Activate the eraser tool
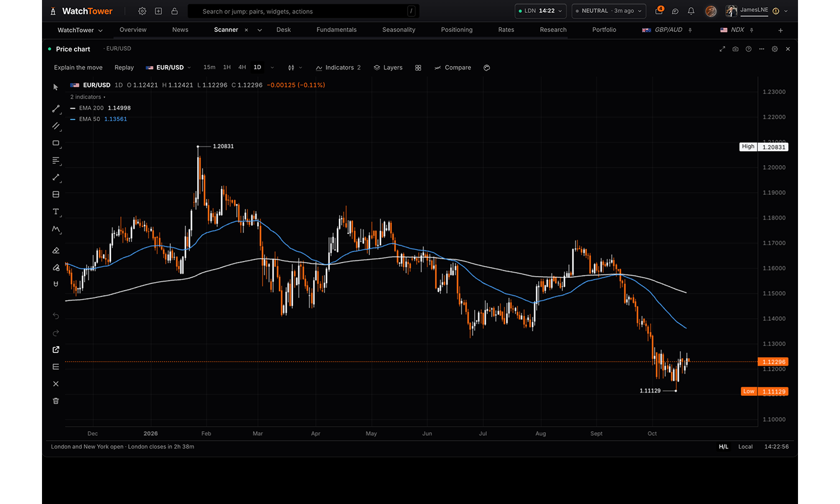Viewport: 840px width, 504px height. click(x=56, y=250)
